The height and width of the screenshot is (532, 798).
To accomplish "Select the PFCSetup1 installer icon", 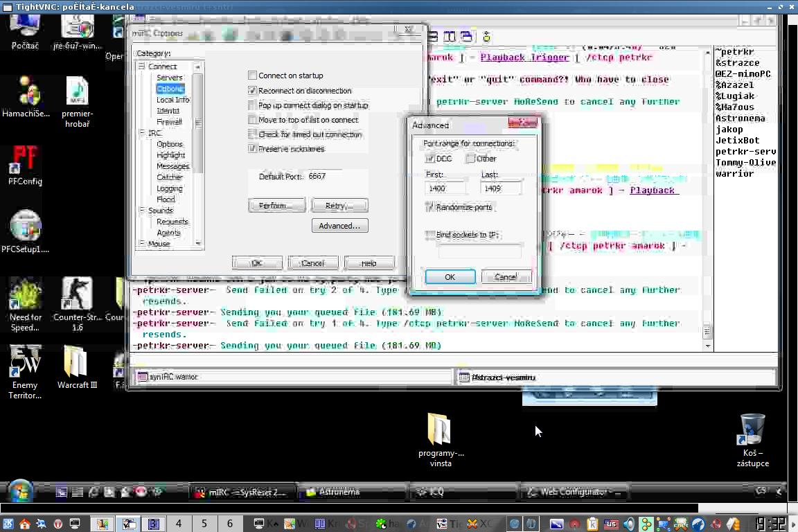I will coord(25,231).
